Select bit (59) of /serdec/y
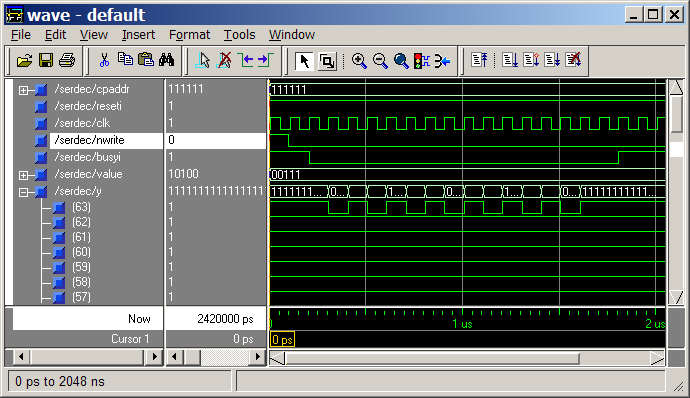The width and height of the screenshot is (690, 398). [x=81, y=267]
